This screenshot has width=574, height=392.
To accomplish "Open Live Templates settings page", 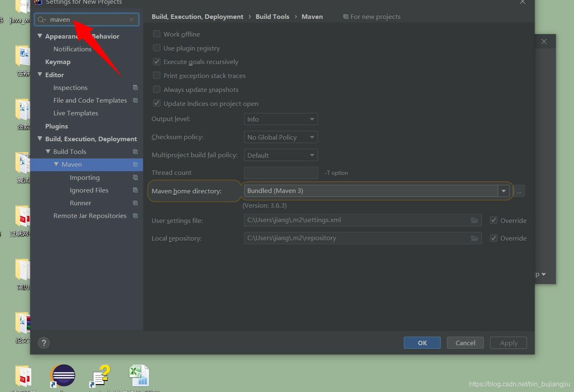I will click(76, 113).
